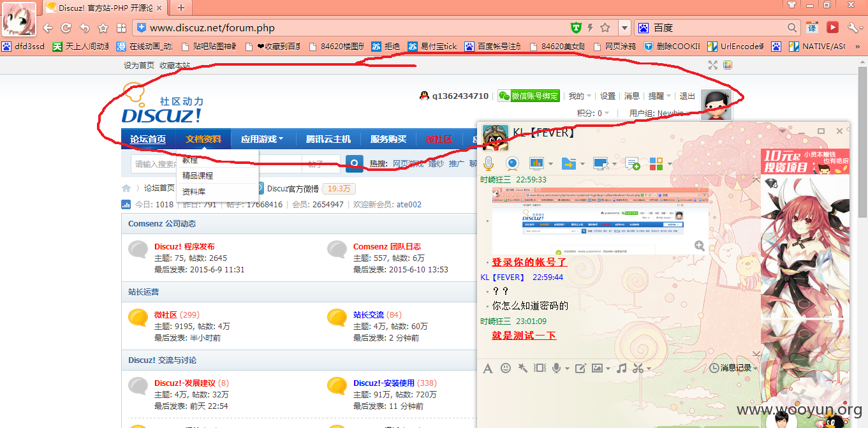Open the 设置 settings link
The height and width of the screenshot is (428, 868).
608,96
